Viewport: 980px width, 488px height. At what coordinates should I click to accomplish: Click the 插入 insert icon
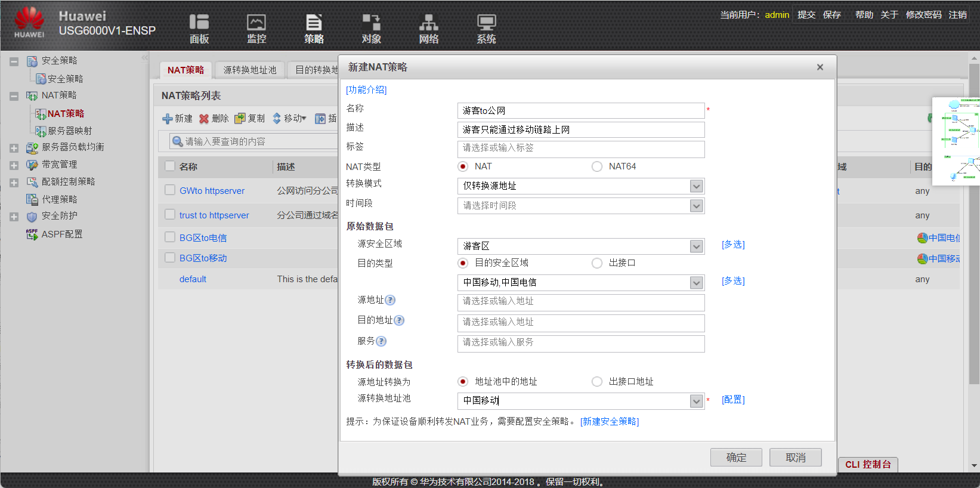320,119
